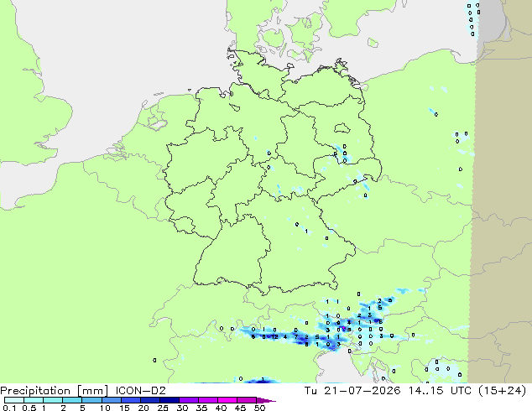Click the legend tick label '0.1'

(x=9, y=408)
